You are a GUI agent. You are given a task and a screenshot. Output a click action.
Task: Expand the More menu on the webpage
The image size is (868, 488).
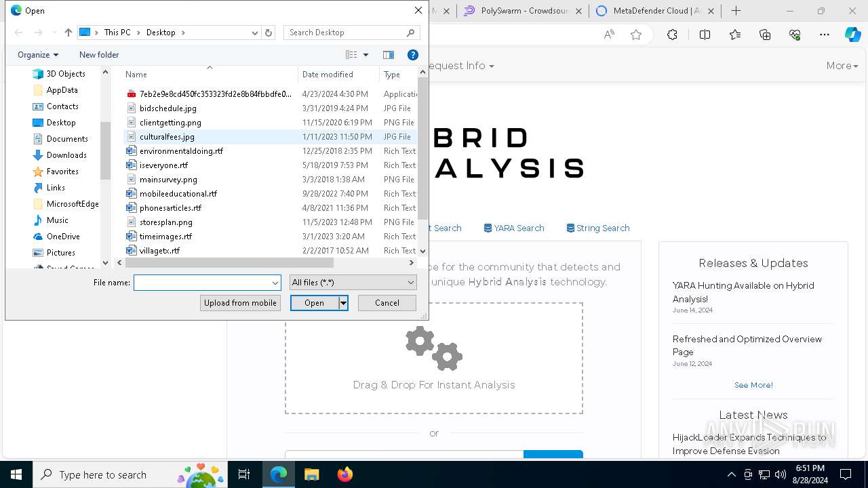pos(842,66)
